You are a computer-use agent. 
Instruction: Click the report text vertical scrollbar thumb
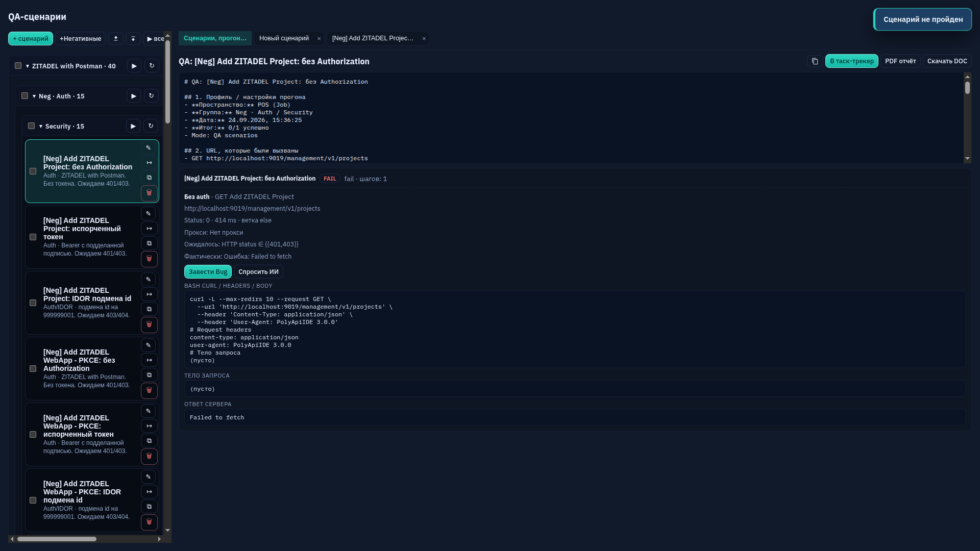pos(967,88)
